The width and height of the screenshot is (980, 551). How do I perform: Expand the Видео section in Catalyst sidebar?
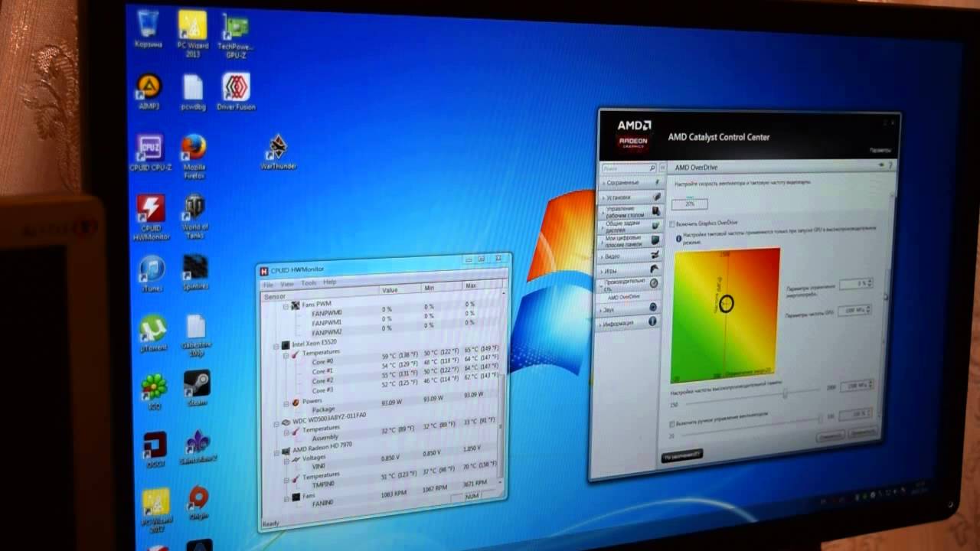(x=631, y=256)
